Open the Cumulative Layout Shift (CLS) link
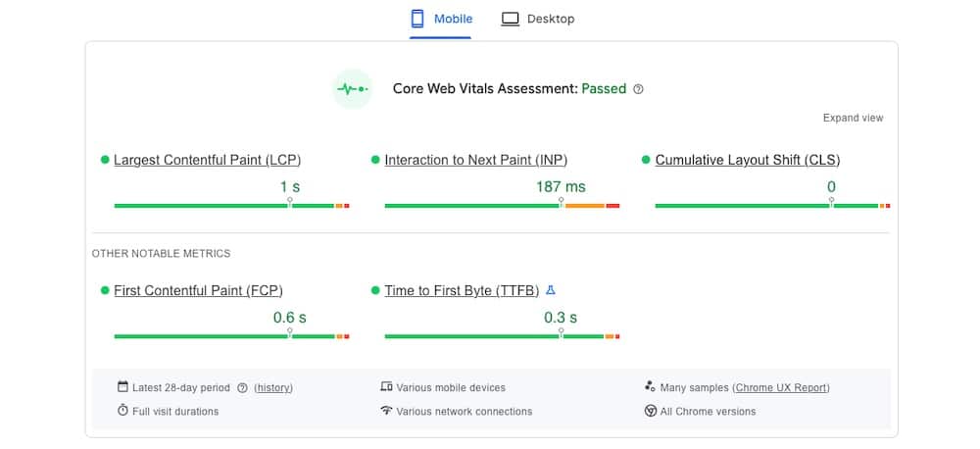This screenshot has height=449, width=980. coord(747,160)
